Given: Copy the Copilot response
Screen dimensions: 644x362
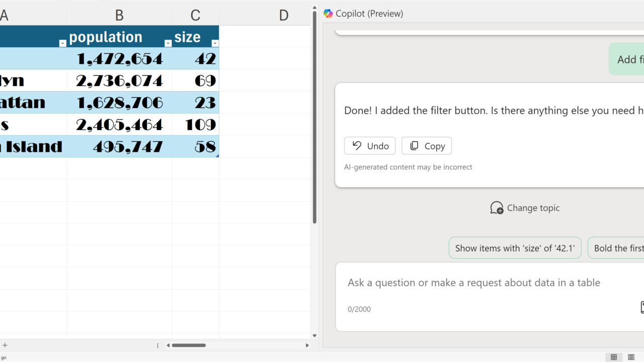Looking at the screenshot, I should pyautogui.click(x=427, y=146).
